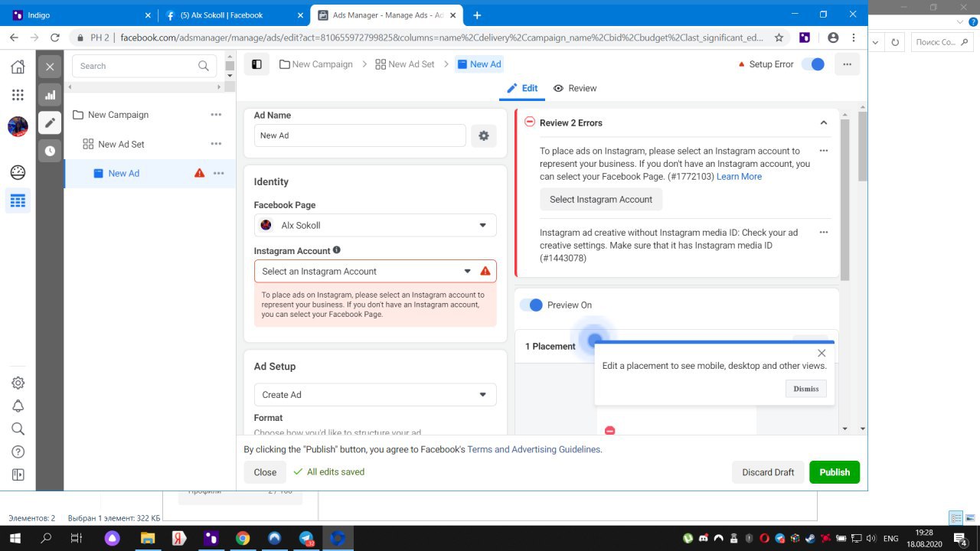Viewport: 980px width, 551px height.
Task: Switch to the Indigo browser tab
Action: click(80, 15)
